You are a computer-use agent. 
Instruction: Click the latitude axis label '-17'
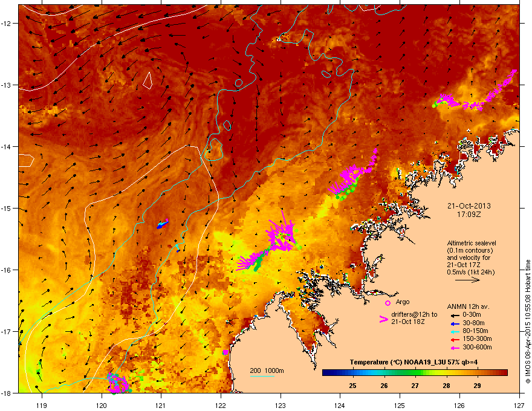coord(7,331)
